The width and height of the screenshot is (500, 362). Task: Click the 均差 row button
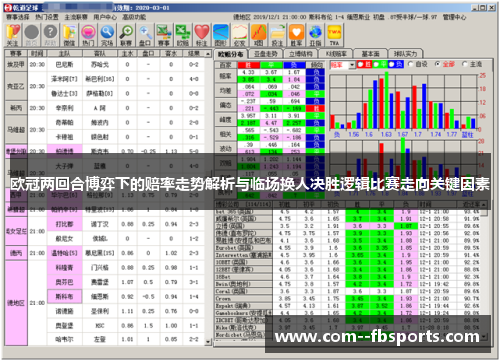coord(226,90)
